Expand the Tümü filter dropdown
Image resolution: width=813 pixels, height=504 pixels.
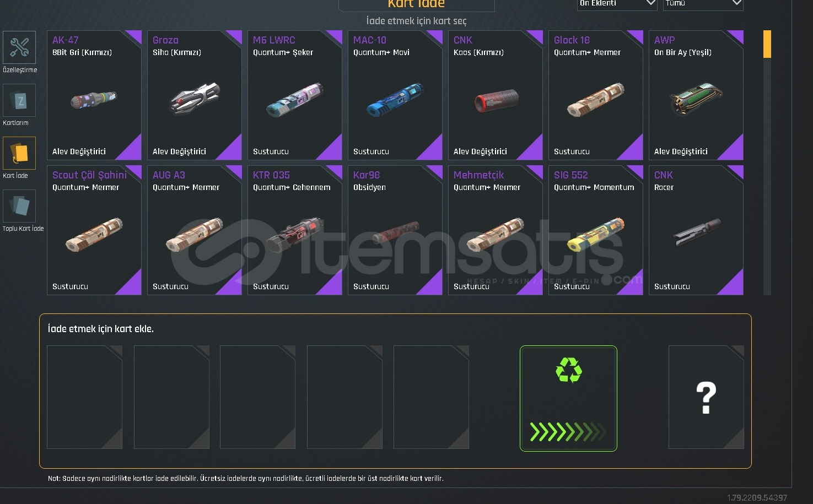tap(703, 4)
